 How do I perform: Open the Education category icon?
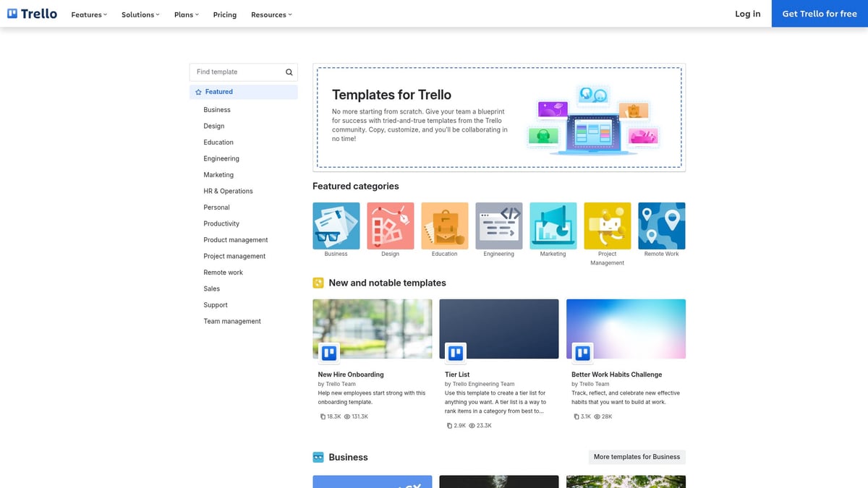click(x=444, y=224)
